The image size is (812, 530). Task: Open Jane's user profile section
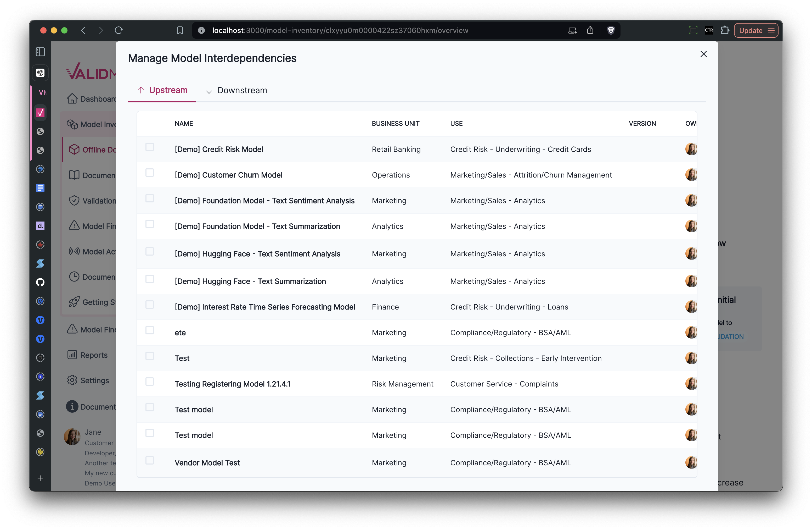pos(72,437)
